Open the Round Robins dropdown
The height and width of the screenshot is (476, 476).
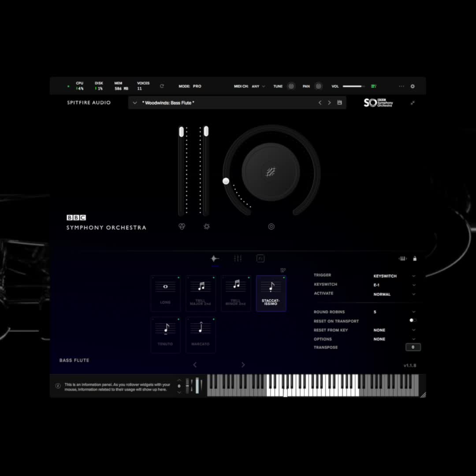(394, 312)
